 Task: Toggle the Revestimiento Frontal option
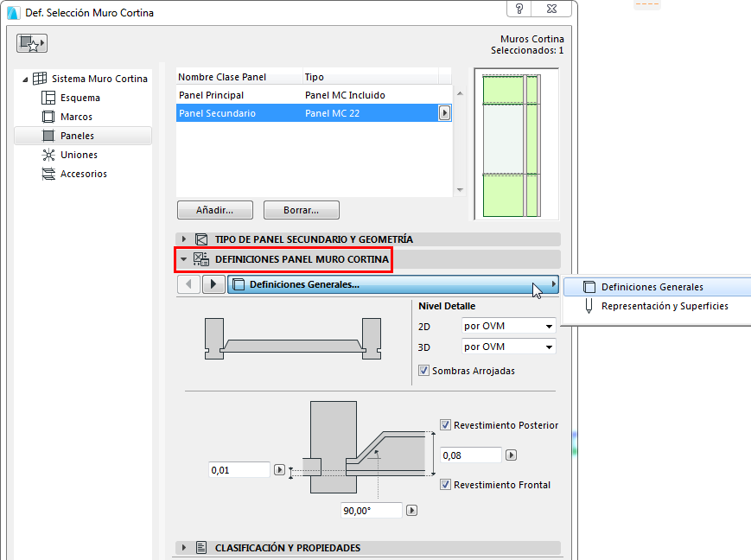pyautogui.click(x=444, y=485)
